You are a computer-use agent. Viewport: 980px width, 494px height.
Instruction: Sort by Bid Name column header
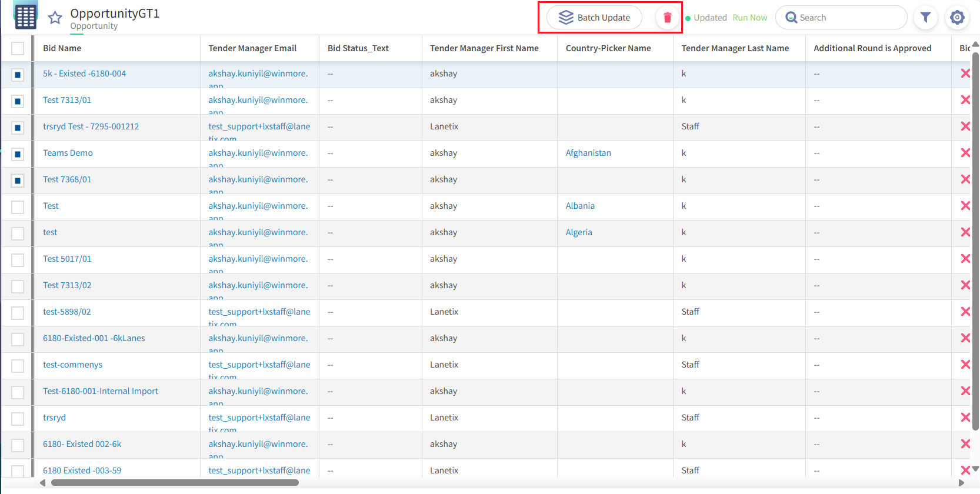pos(62,48)
